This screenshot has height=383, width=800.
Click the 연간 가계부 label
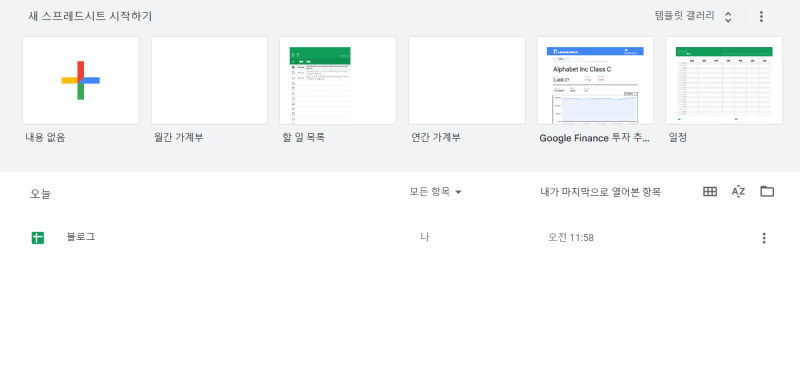pyautogui.click(x=436, y=137)
